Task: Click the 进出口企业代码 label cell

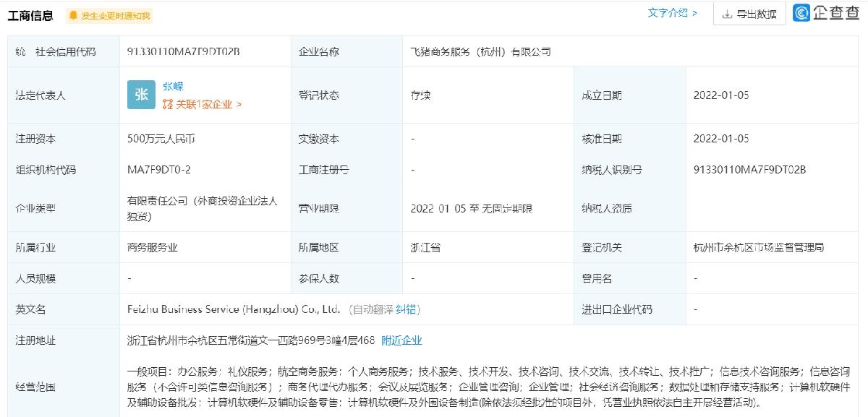Action: click(x=629, y=309)
